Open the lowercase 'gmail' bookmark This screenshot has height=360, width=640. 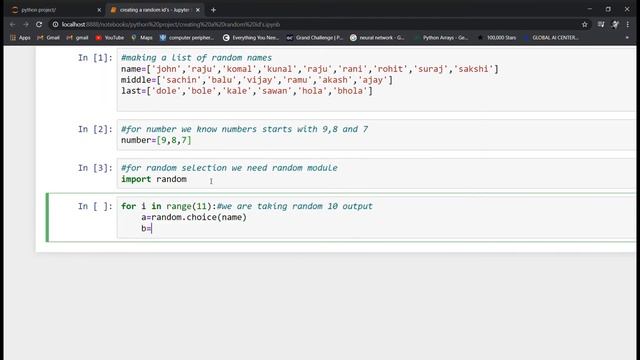pyautogui.click(x=78, y=38)
